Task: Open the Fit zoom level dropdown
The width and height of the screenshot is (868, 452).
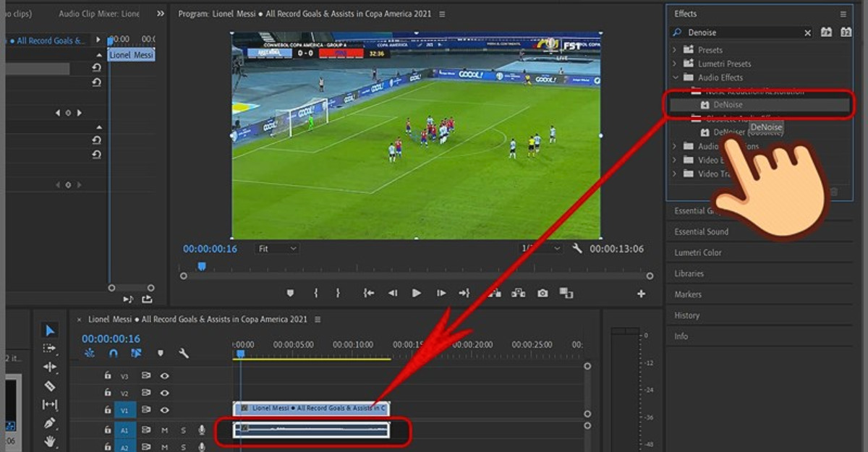Action: [x=278, y=249]
